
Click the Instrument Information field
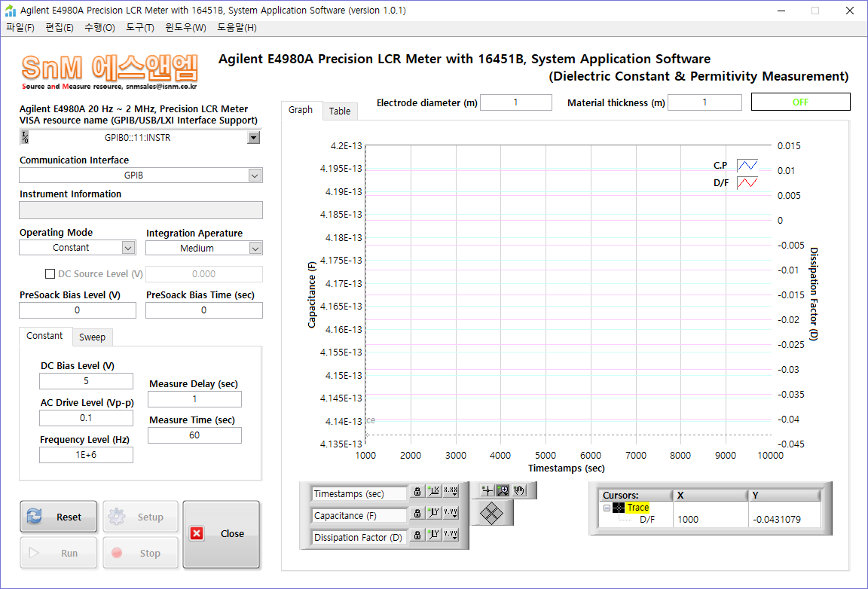click(x=141, y=210)
